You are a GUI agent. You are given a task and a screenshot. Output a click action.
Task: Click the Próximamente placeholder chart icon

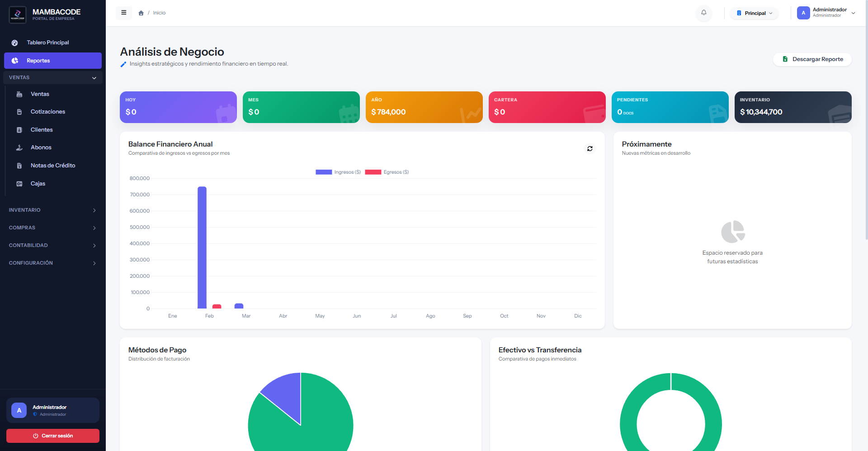click(733, 232)
